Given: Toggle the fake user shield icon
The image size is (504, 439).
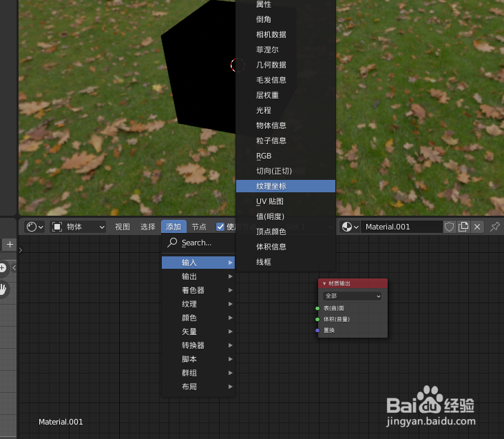Looking at the screenshot, I should coord(449,227).
